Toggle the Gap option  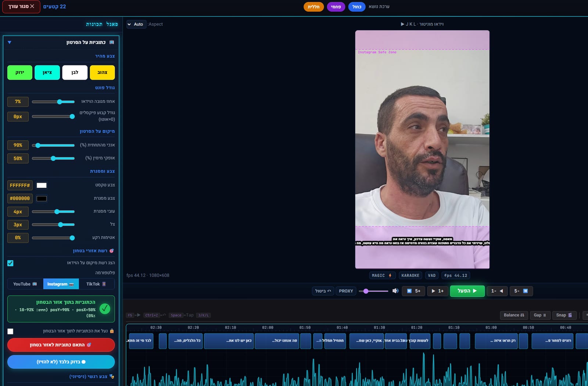click(x=540, y=315)
